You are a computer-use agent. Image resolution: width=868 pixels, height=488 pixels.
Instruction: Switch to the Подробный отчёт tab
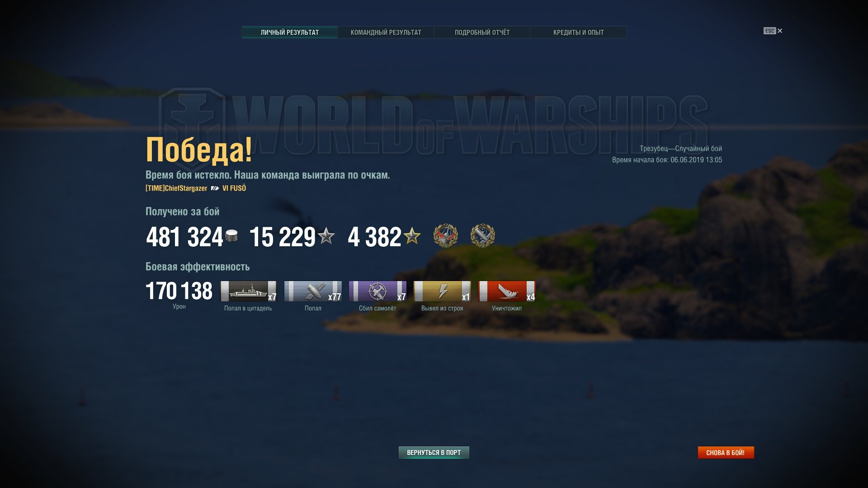click(x=482, y=33)
